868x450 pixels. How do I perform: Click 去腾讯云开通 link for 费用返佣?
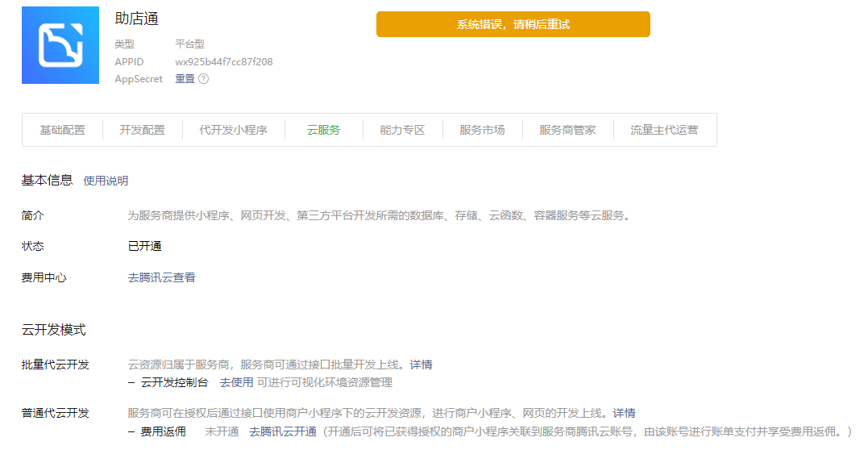pos(283,431)
